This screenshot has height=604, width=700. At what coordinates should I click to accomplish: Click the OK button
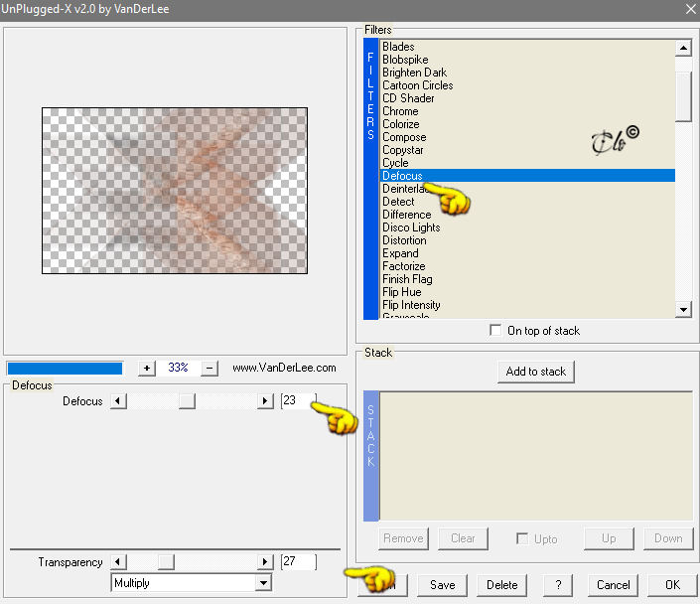click(x=672, y=585)
